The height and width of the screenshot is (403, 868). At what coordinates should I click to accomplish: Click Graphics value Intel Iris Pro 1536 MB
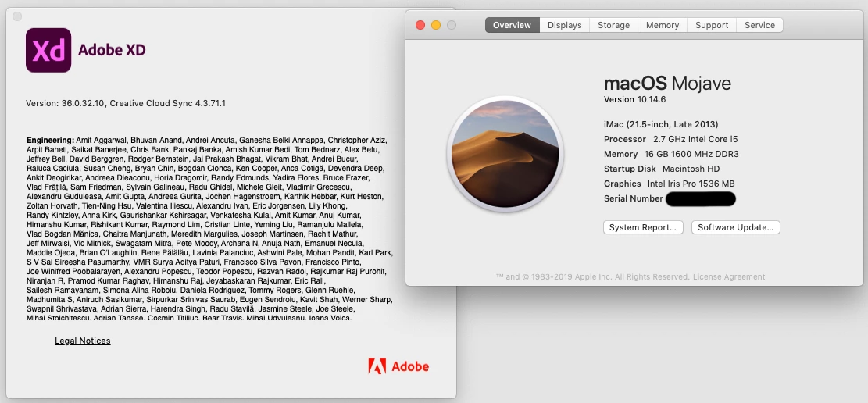[691, 184]
